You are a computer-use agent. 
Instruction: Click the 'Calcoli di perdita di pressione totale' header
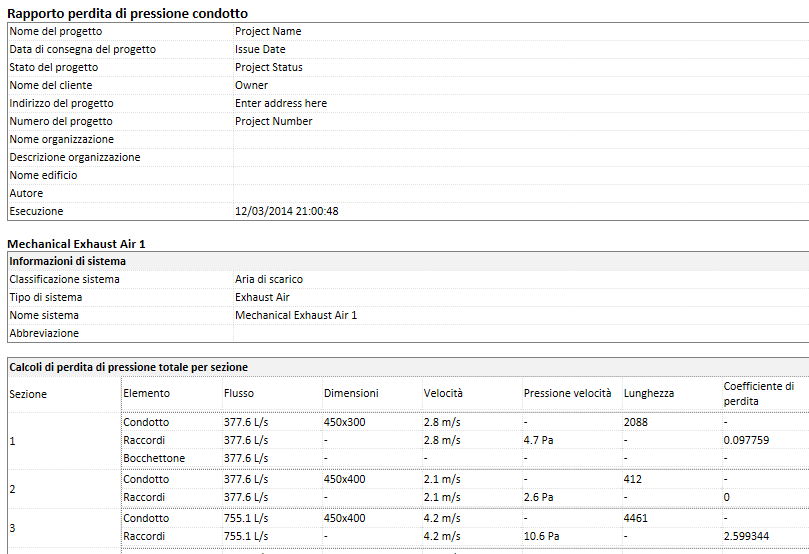(x=128, y=367)
